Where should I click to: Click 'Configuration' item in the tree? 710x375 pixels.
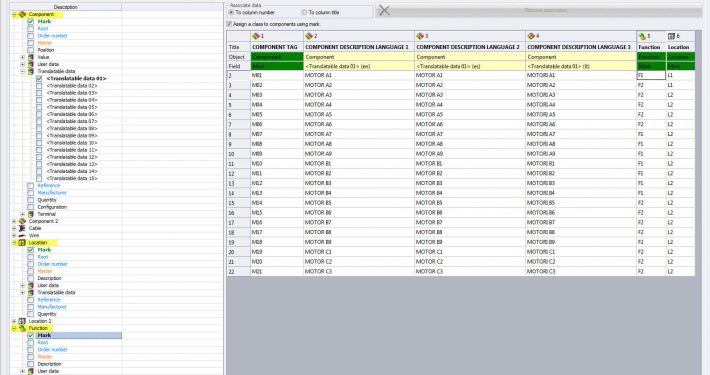tap(52, 207)
